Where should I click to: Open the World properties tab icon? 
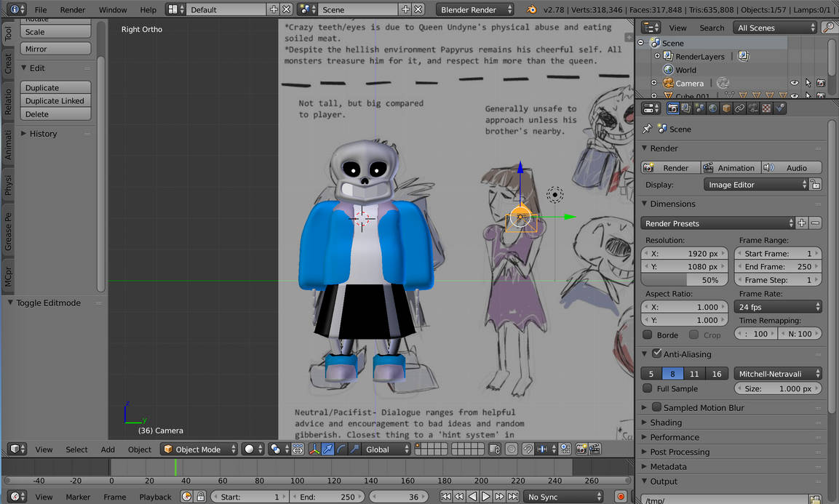coord(712,108)
